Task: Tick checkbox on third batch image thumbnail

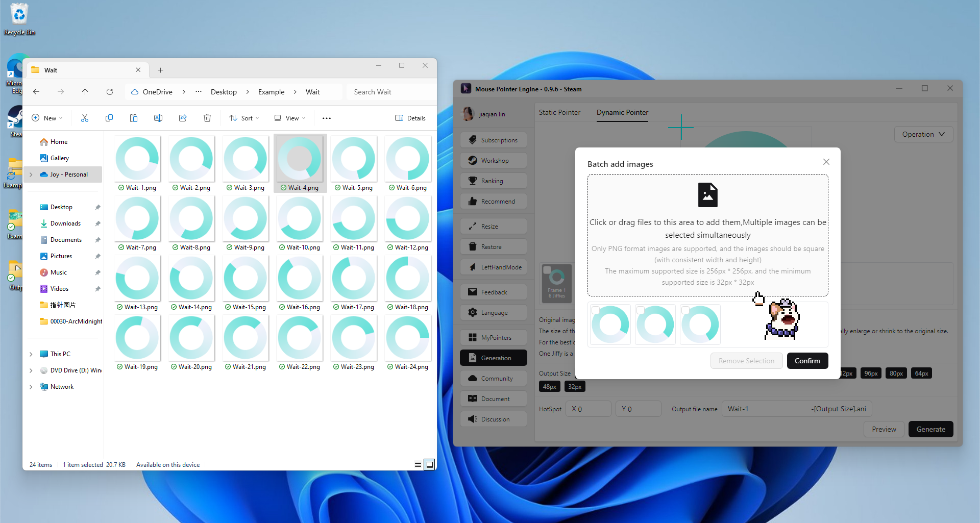Action: [x=685, y=310]
